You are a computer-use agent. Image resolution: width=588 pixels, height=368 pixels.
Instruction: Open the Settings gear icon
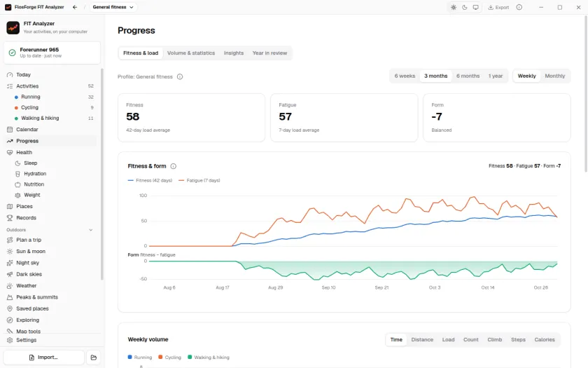[x=10, y=340]
